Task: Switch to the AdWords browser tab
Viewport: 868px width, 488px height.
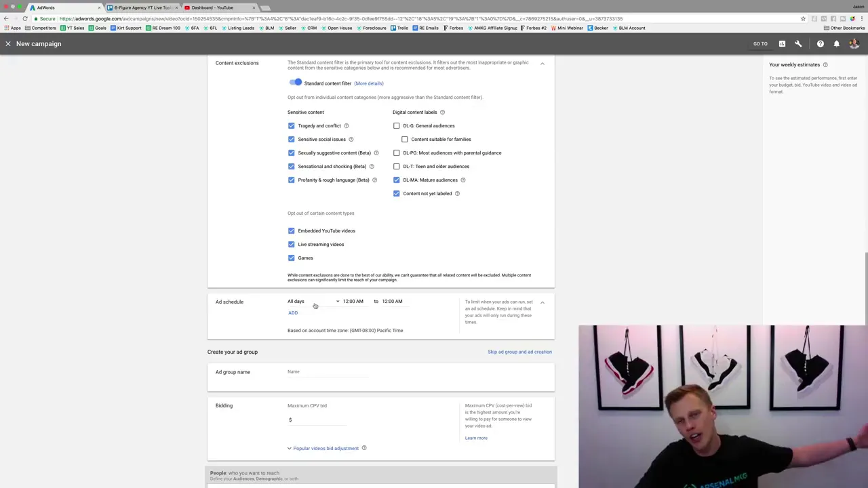Action: point(64,7)
